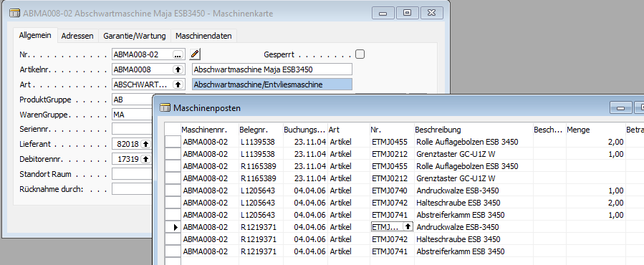Click the empty Seriennr. field
The height and width of the screenshot is (265, 644).
(133, 130)
